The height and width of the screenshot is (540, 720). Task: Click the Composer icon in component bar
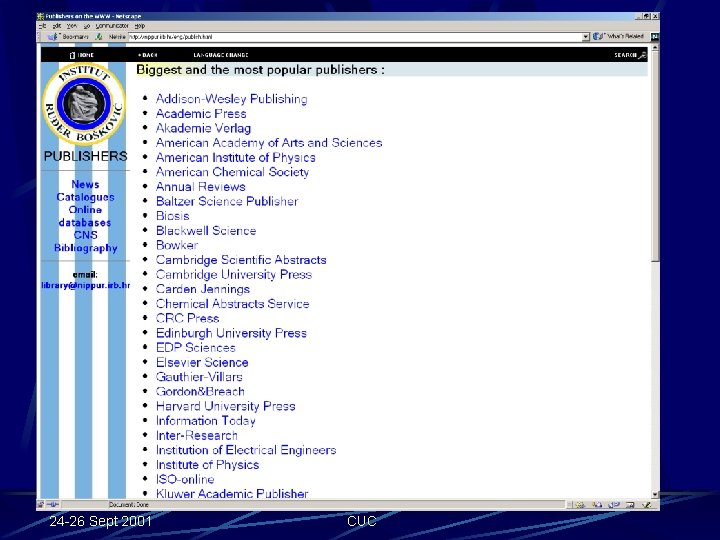[647, 505]
